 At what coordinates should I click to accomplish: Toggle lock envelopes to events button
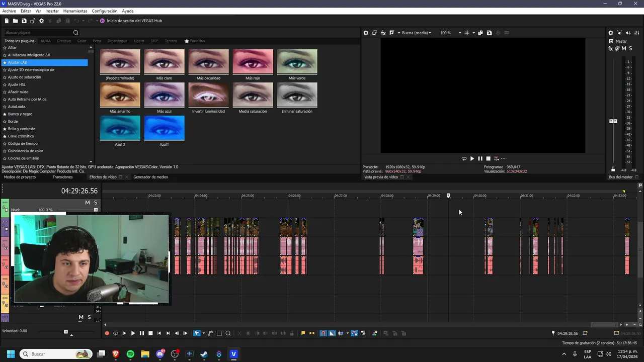pos(354,333)
